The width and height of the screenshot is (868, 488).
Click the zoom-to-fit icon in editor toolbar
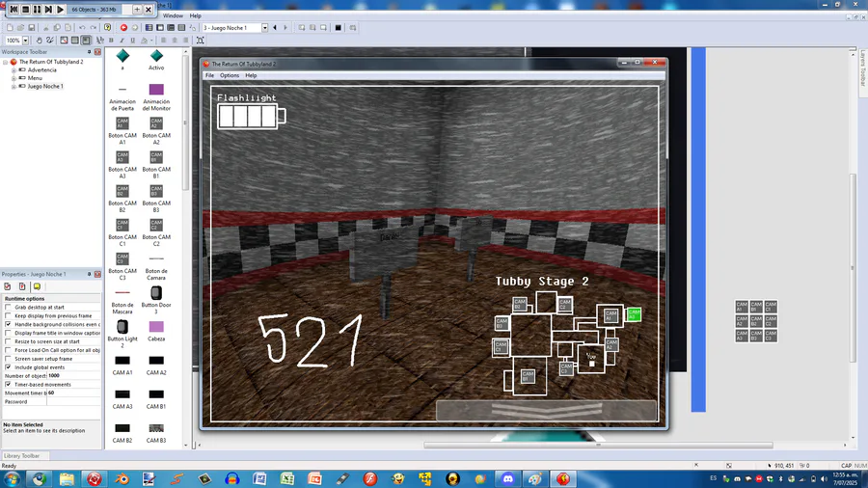click(x=201, y=41)
